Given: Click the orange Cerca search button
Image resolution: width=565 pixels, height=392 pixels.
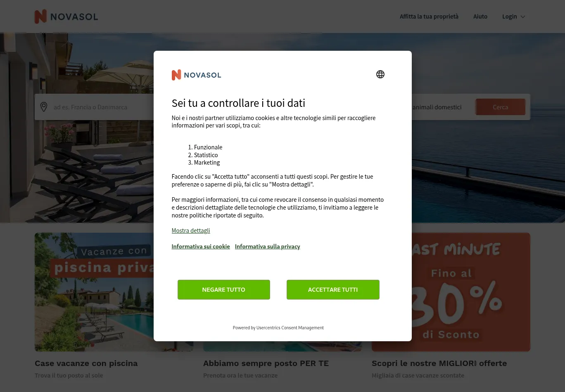Looking at the screenshot, I should (500, 107).
